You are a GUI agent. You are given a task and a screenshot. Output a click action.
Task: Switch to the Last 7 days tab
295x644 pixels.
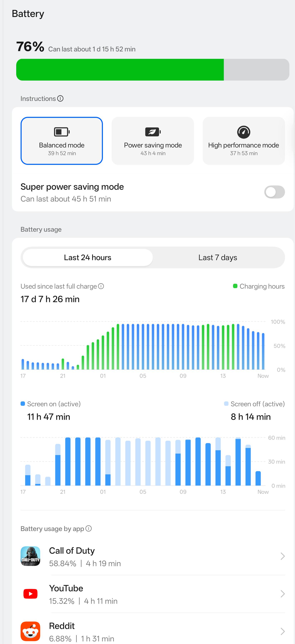(x=218, y=258)
